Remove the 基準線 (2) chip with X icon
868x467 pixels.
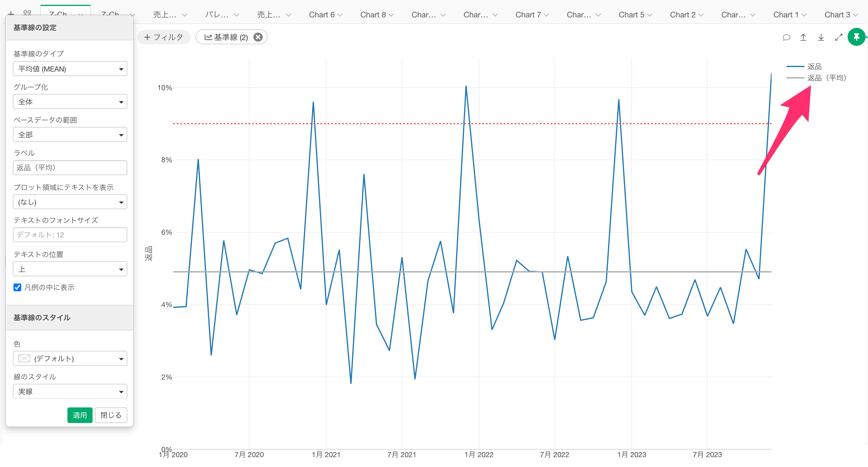pyautogui.click(x=258, y=37)
